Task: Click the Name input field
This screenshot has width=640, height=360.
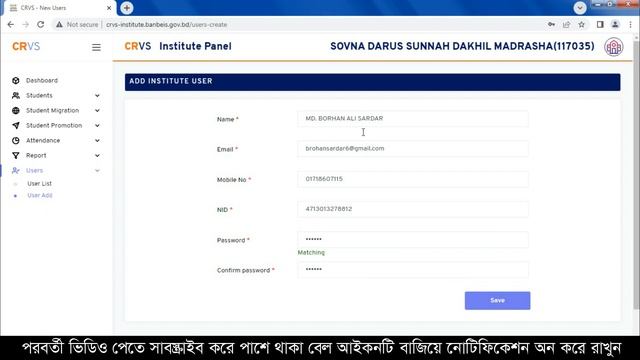Action: [413, 118]
